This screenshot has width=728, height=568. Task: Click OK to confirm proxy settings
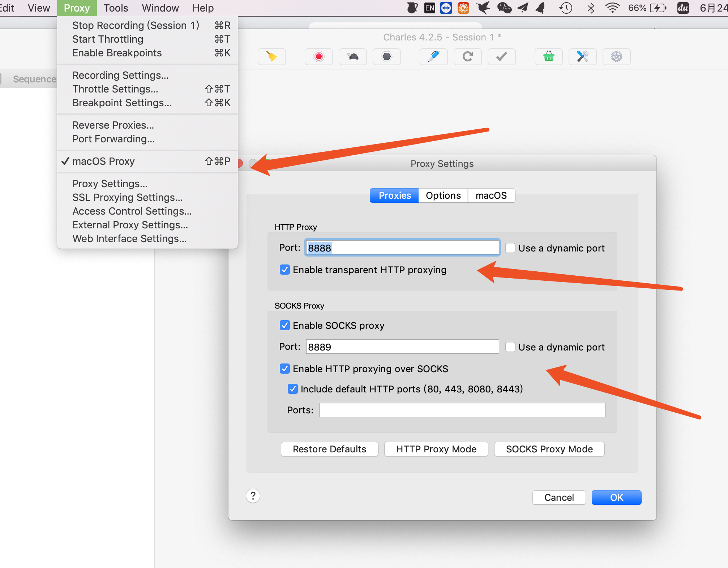616,498
